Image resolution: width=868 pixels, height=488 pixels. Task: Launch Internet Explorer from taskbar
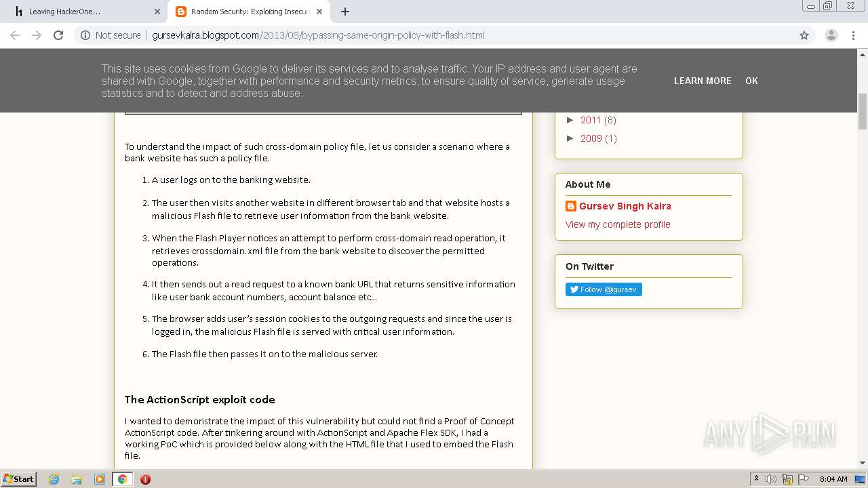coord(54,479)
